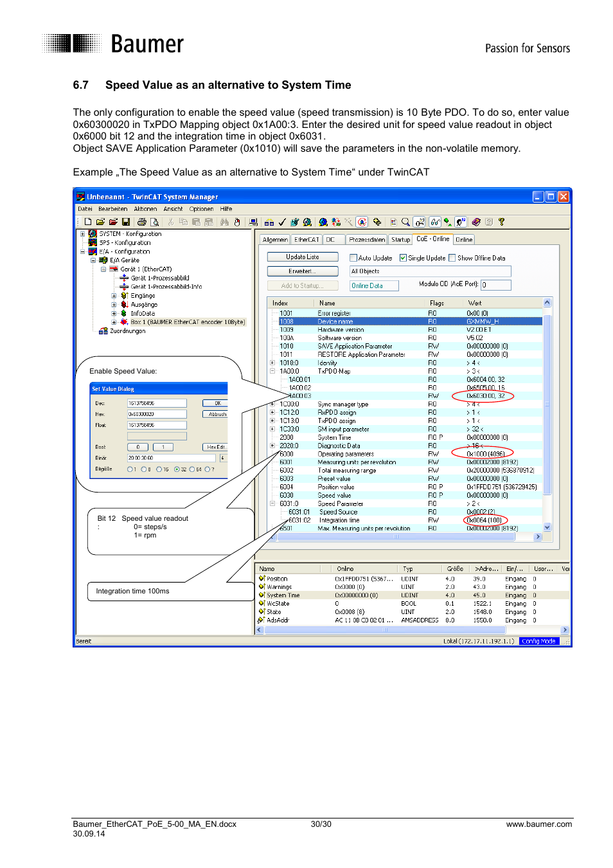Expand the Eingänge tree node

[x=114, y=296]
